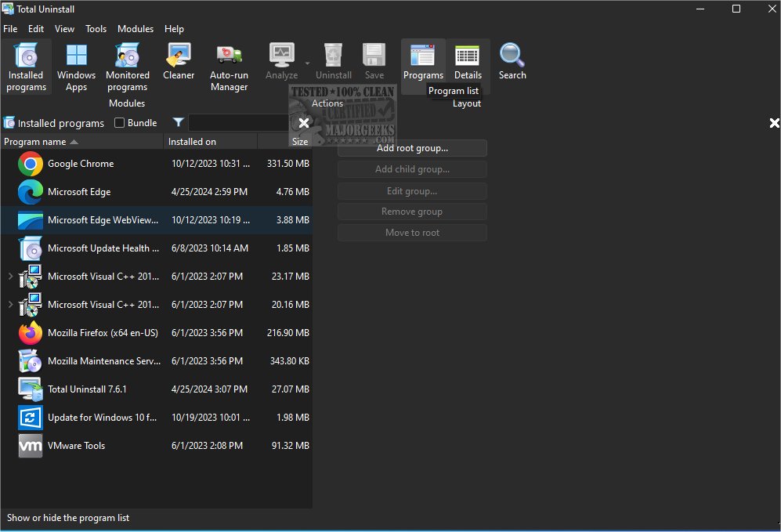Image resolution: width=781 pixels, height=532 pixels.
Task: Click inside the filter text field
Action: (239, 122)
